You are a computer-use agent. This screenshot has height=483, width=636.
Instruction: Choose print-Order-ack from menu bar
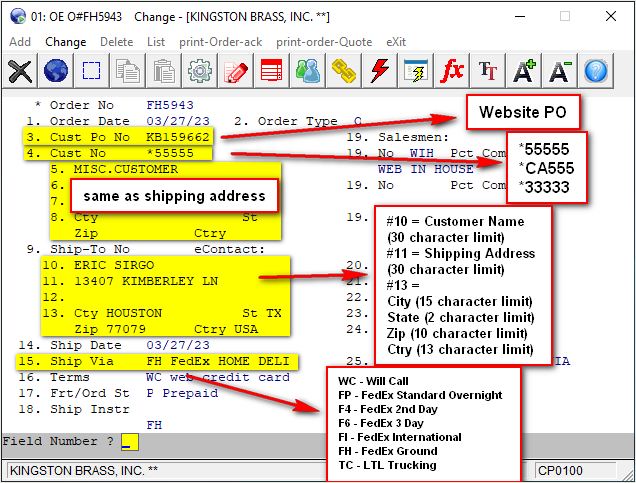tap(220, 42)
